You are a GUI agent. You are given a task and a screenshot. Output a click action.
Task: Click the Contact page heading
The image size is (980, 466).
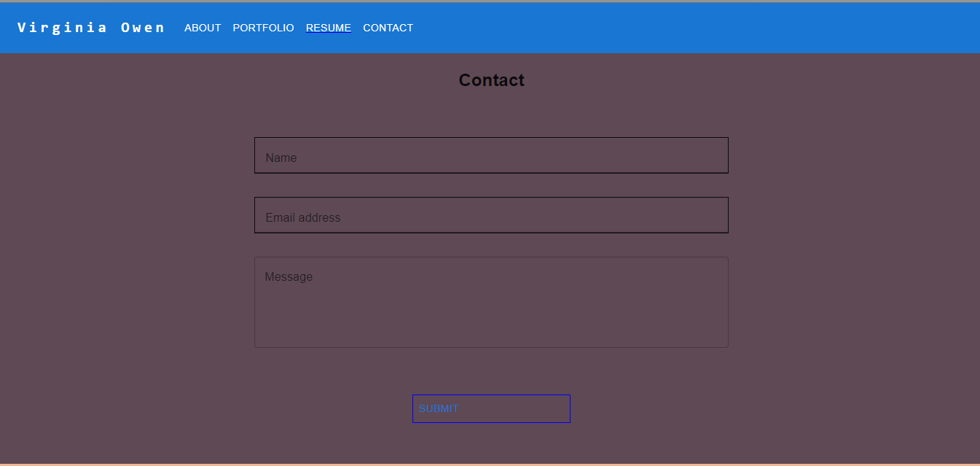(x=491, y=80)
